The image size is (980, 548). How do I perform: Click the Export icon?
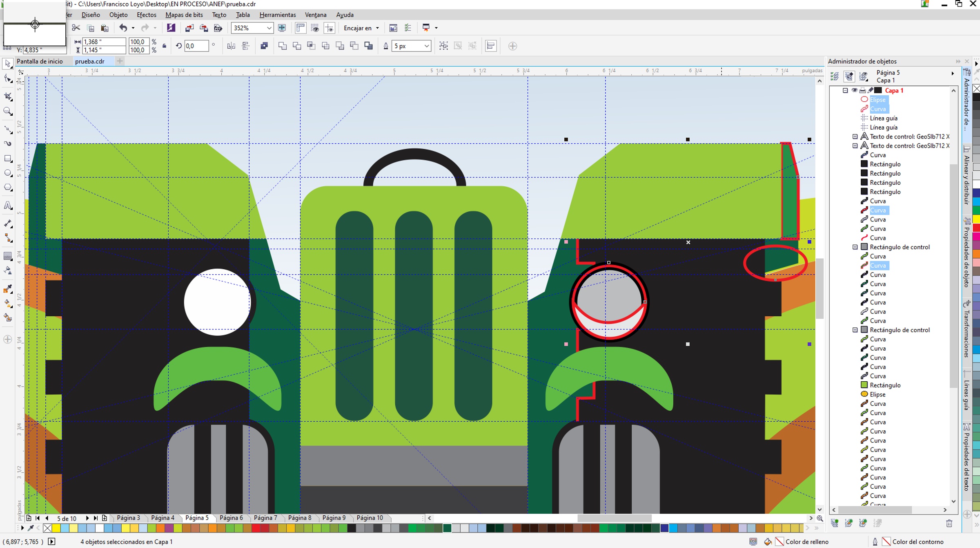[x=204, y=28]
